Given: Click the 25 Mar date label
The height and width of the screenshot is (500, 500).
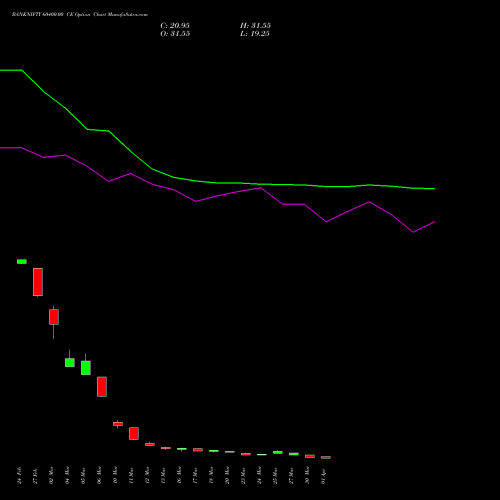Looking at the screenshot, I should tap(275, 475).
